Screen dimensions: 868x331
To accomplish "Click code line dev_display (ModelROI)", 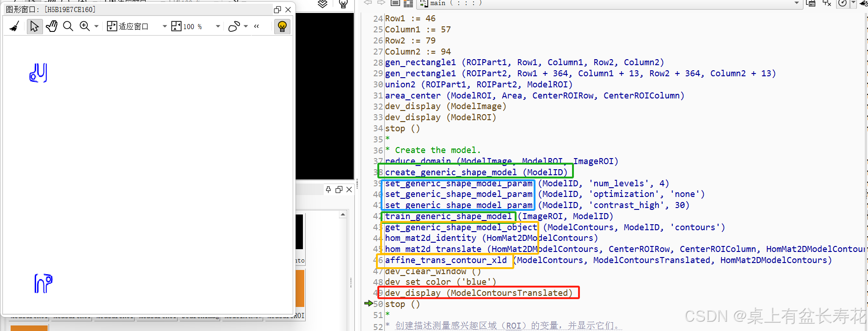I will click(441, 117).
